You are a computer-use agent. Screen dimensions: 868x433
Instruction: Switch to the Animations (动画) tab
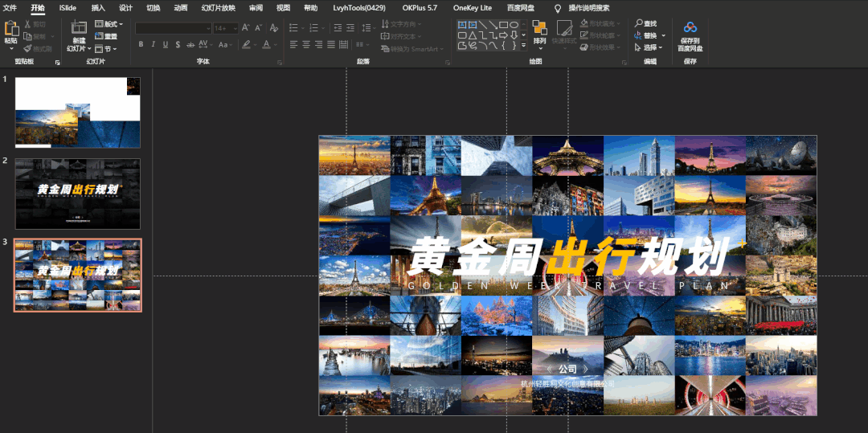pyautogui.click(x=181, y=8)
